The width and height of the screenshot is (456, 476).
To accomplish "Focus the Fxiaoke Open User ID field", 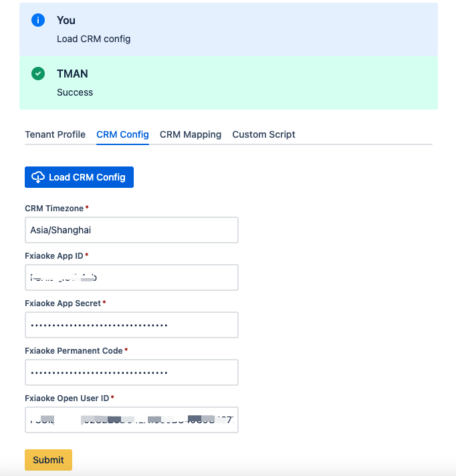I will pyautogui.click(x=132, y=420).
